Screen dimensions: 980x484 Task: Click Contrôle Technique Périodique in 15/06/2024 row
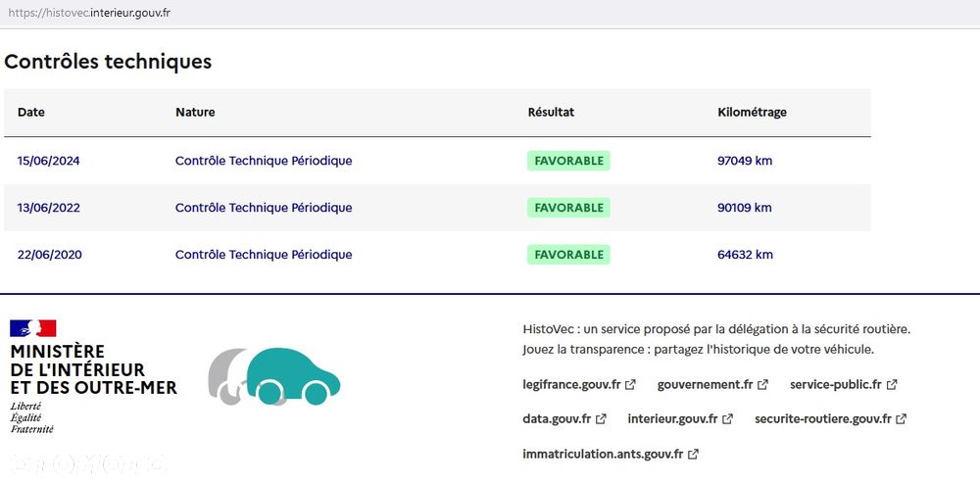point(264,161)
